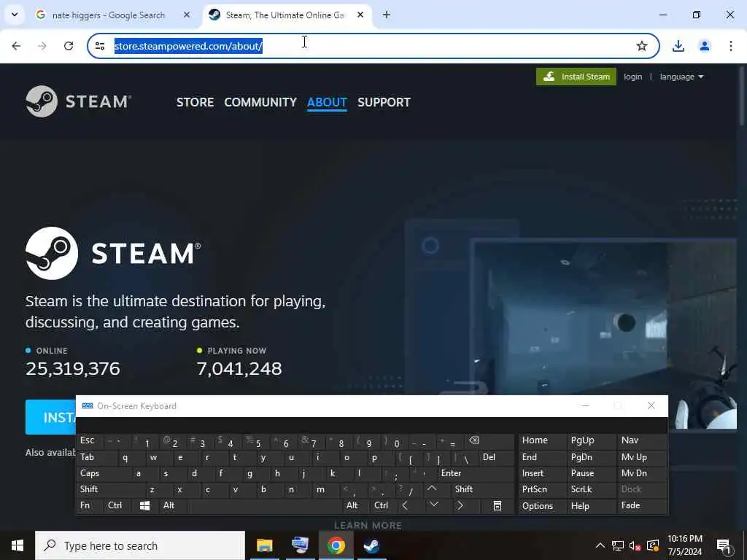Click Tab key on On-Screen Keyboard

click(97, 457)
